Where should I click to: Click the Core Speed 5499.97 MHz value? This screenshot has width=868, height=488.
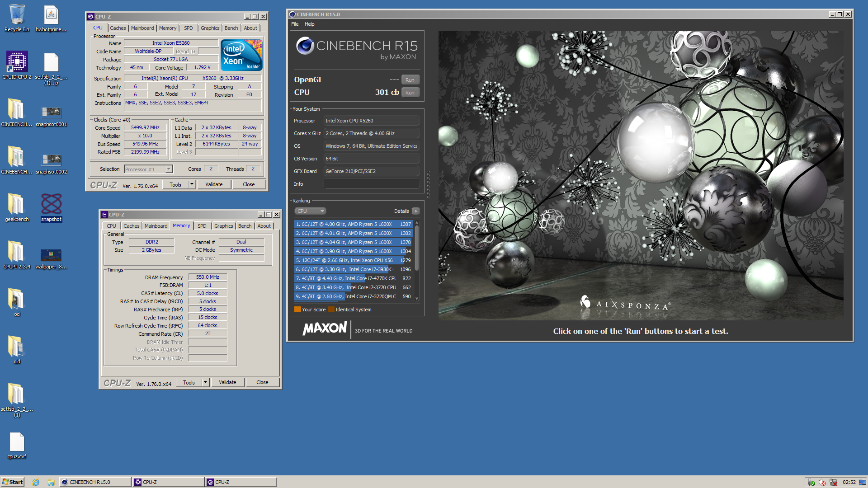[145, 127]
